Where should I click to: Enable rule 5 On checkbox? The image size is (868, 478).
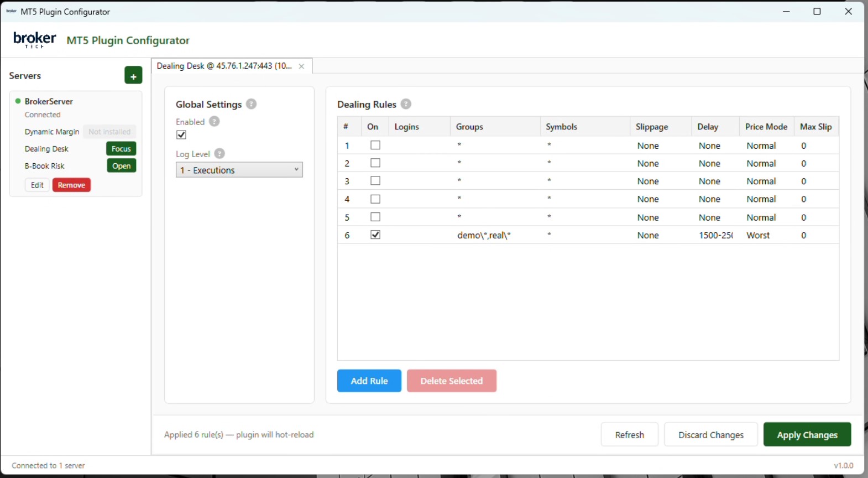coord(375,217)
